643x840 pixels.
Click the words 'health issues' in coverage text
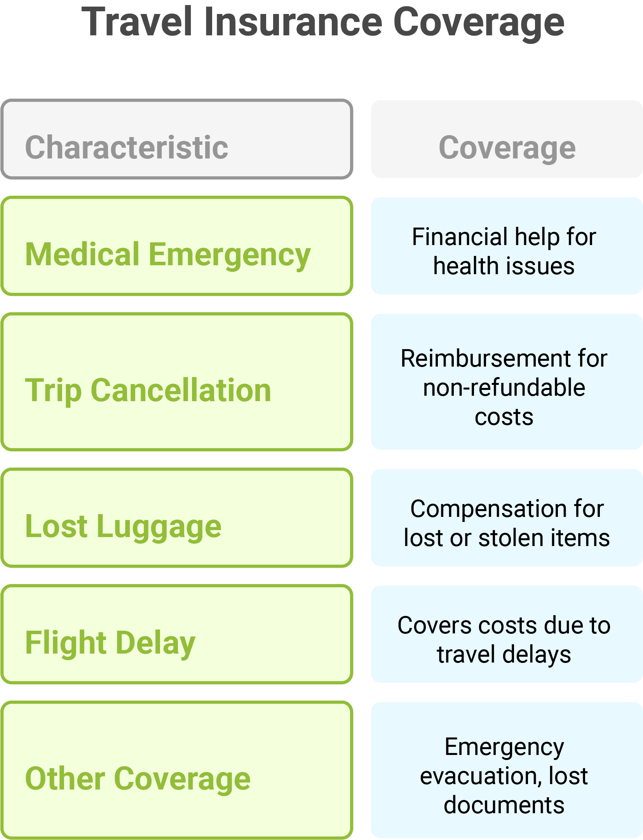[504, 266]
